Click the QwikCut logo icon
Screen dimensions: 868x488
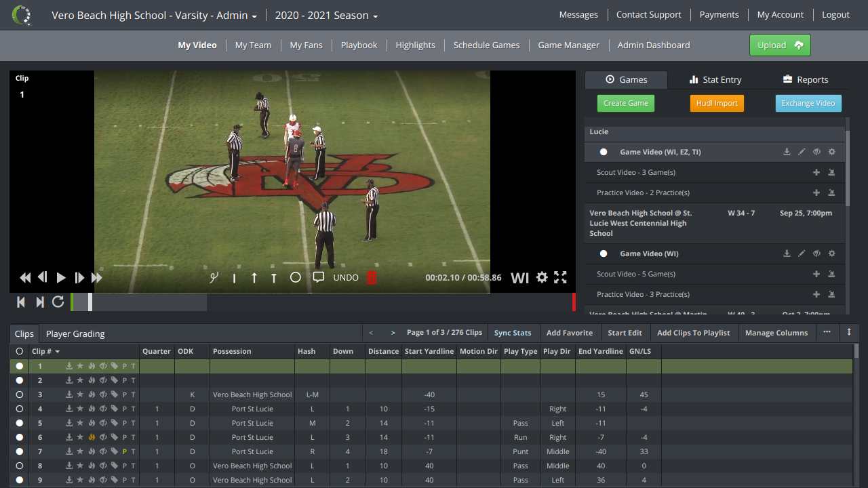[x=22, y=15]
